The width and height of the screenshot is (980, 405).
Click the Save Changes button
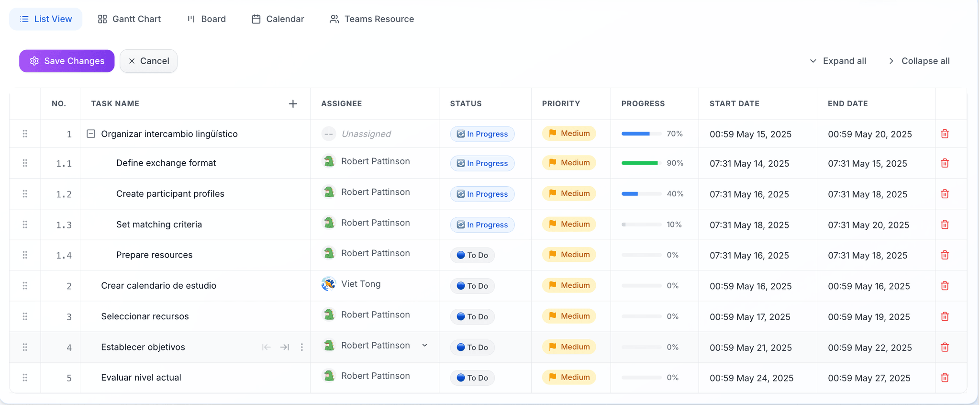tap(67, 61)
